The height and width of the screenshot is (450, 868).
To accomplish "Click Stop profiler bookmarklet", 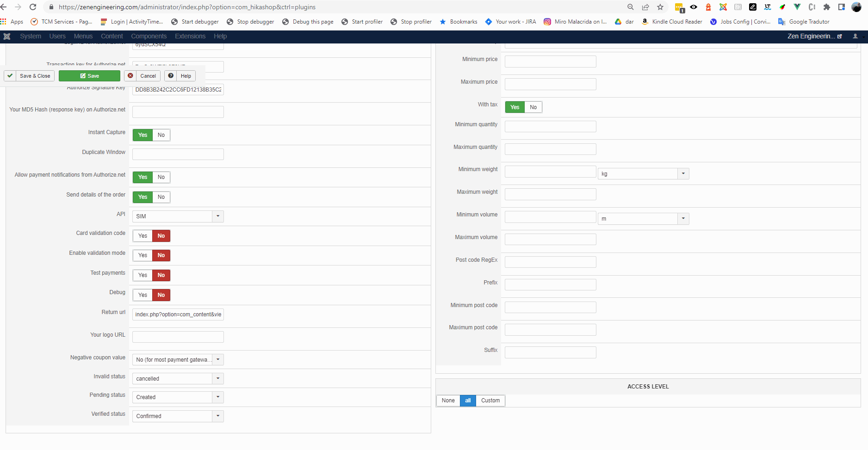I will tap(411, 22).
